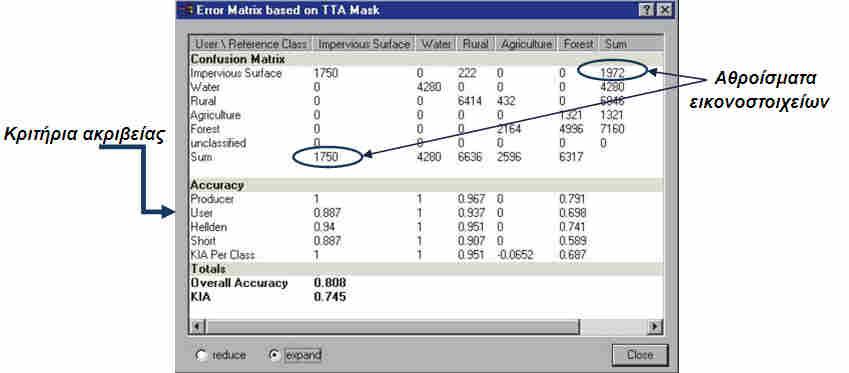Image resolution: width=849 pixels, height=373 pixels.
Task: Click the value 0.907 in Short row
Action: [x=472, y=241]
